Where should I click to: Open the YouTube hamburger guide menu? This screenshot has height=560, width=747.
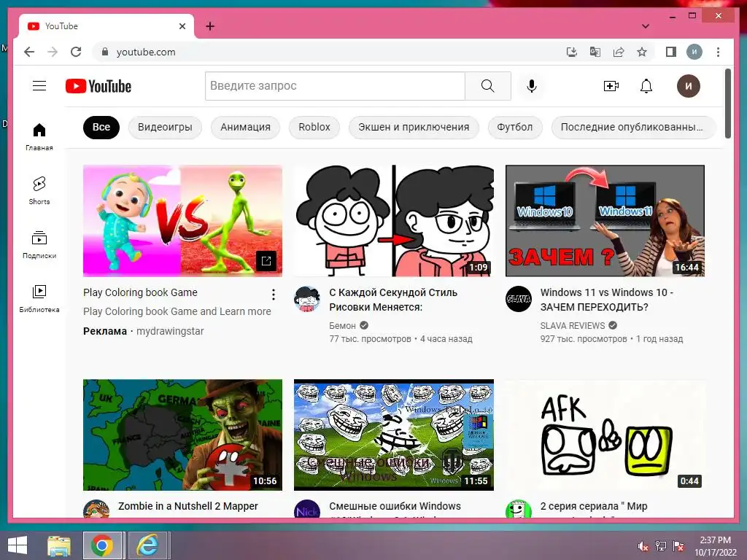point(39,86)
